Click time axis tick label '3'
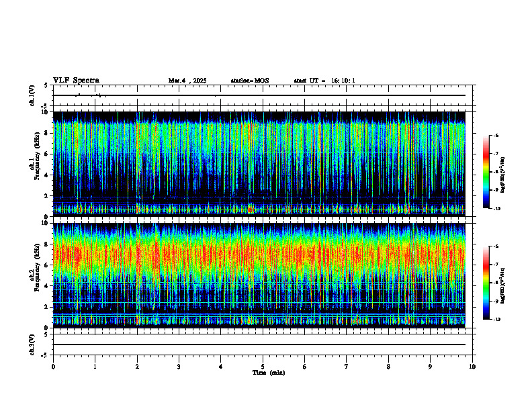 coord(179,367)
